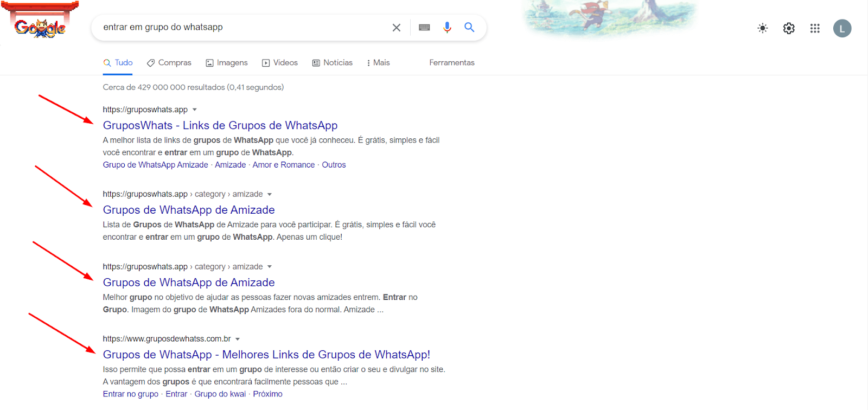Click the https://www.gruposdewhatss.com.br URL text
This screenshot has height=410, width=868.
point(167,339)
